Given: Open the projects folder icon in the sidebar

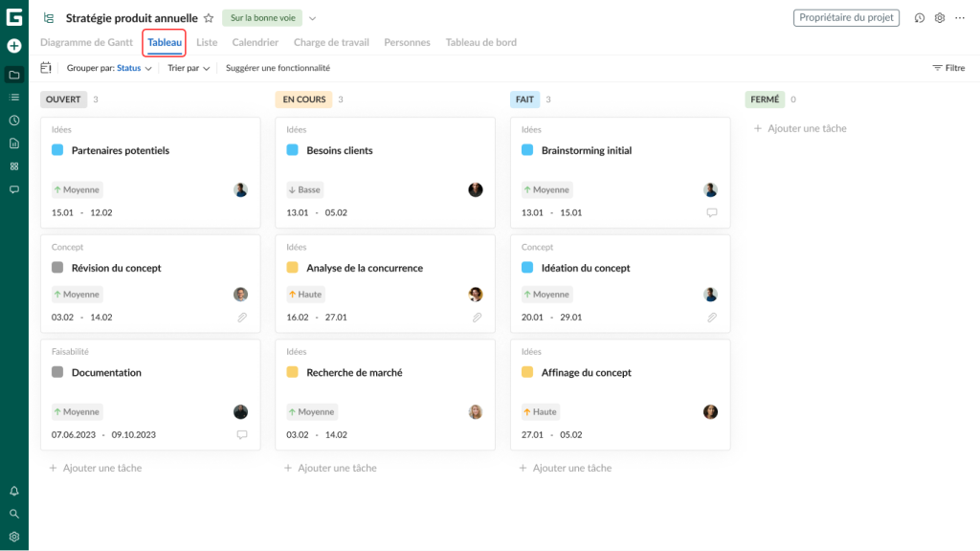Looking at the screenshot, I should coord(13,75).
